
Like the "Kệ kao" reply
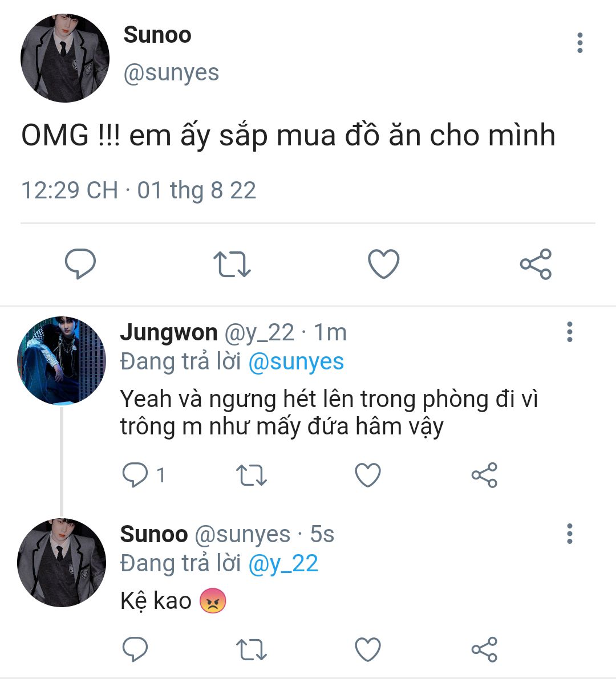368,649
